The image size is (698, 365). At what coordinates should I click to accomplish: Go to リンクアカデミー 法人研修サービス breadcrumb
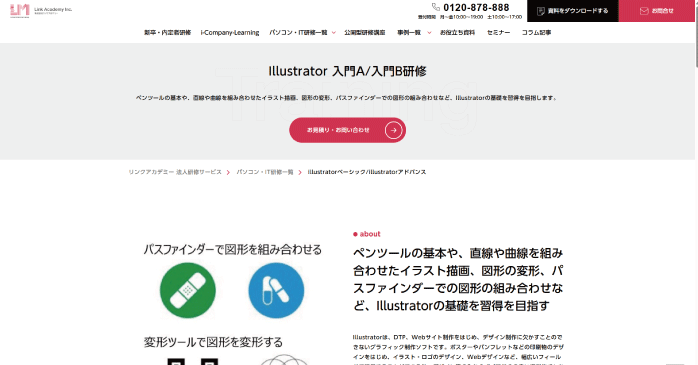coord(175,172)
